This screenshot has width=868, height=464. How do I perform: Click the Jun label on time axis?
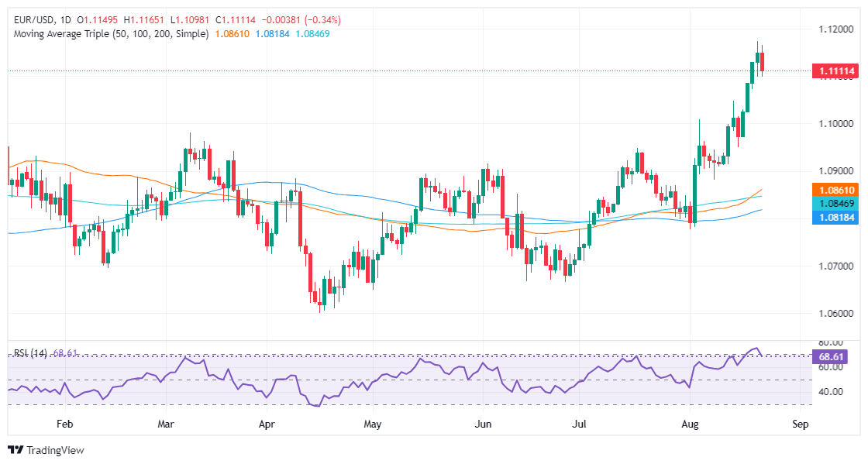pos(484,424)
